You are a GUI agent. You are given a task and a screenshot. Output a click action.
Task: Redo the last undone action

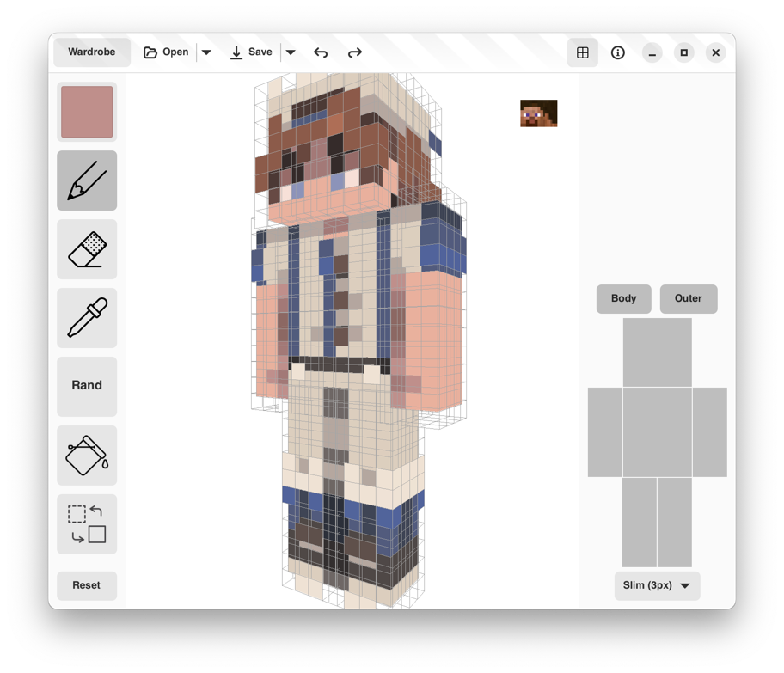(x=354, y=52)
